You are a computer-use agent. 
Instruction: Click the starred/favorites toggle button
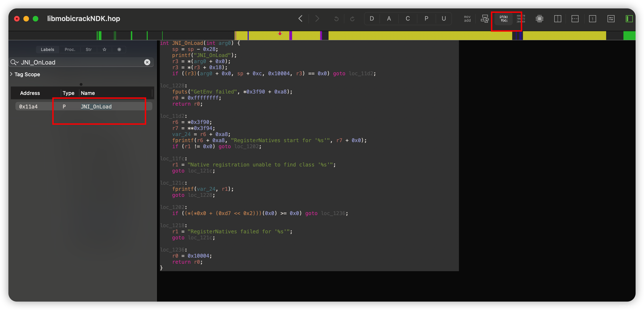[104, 50]
